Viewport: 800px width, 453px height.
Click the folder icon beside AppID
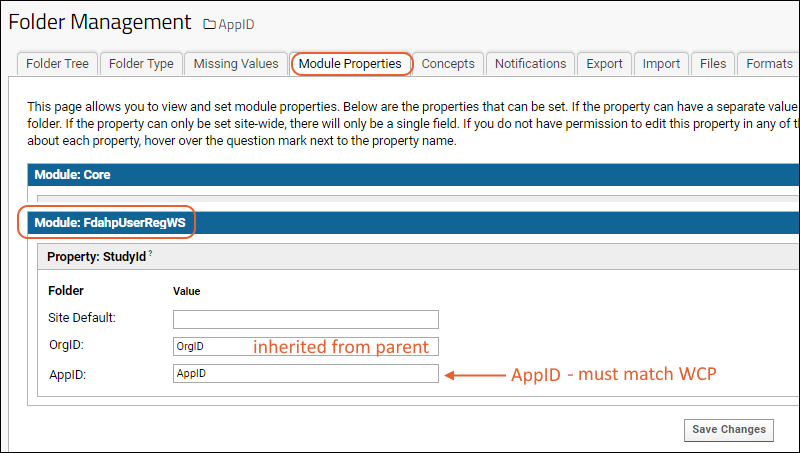click(210, 23)
